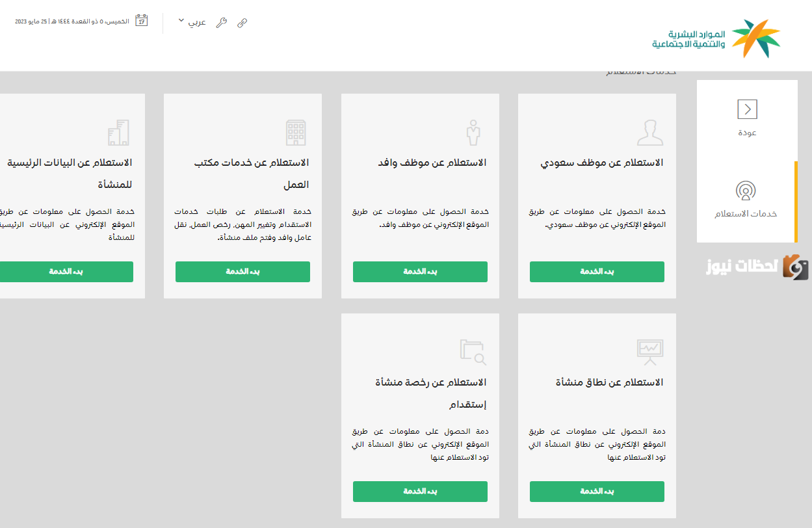This screenshot has width=812, height=528.
Task: Click the building icon on خدمات مكتب العمل card
Action: [296, 132]
